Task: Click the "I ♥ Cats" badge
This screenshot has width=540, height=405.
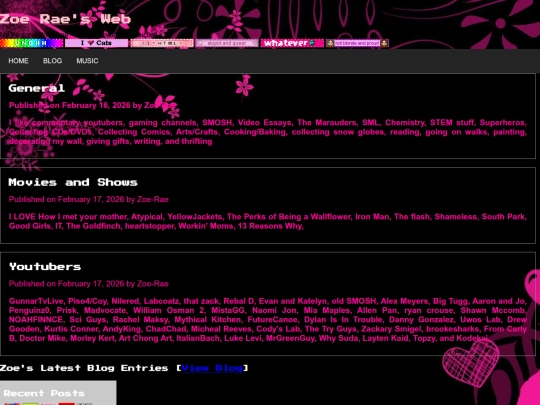Action: (96, 43)
